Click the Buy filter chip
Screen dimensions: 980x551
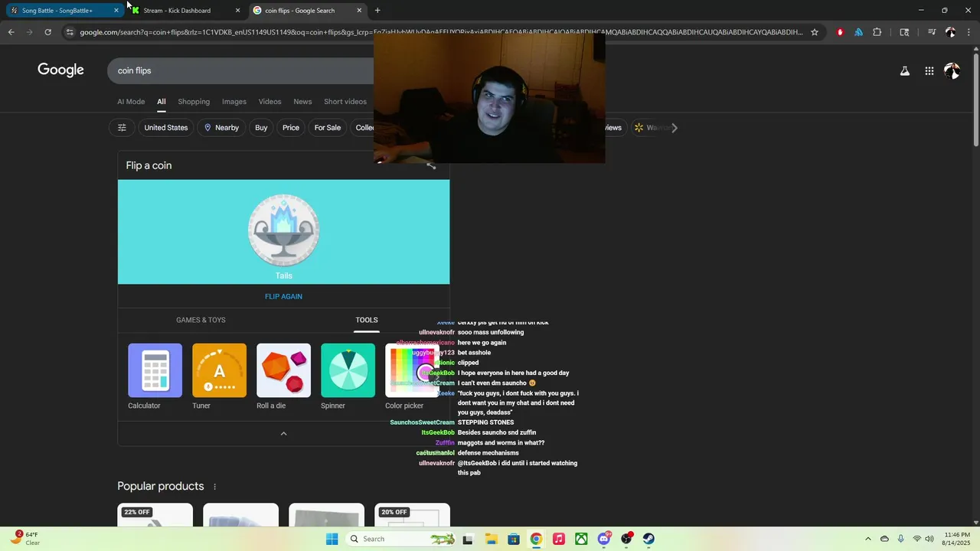coord(261,128)
